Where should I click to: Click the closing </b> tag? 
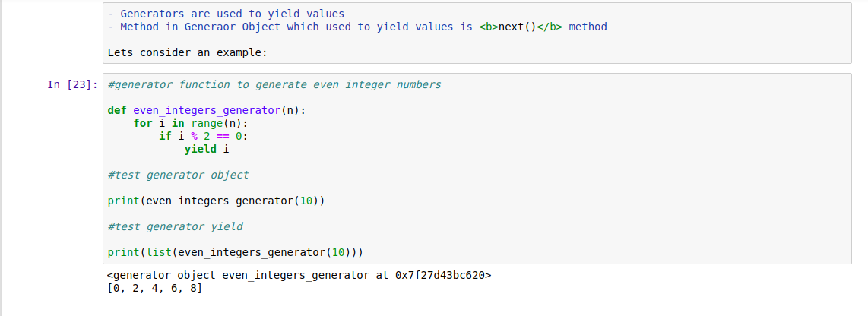click(x=550, y=27)
